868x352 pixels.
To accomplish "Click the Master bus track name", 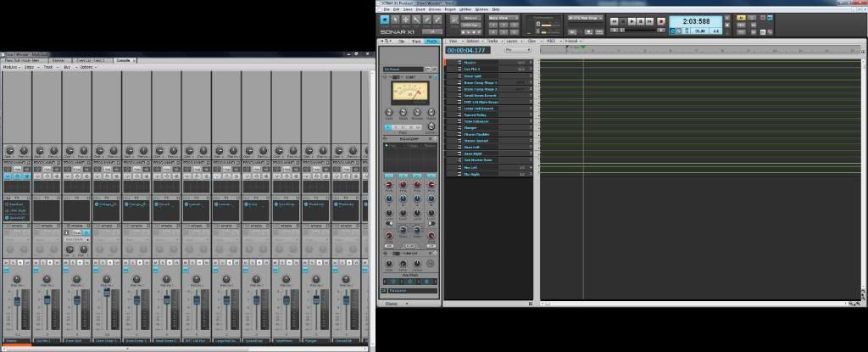I will click(470, 63).
